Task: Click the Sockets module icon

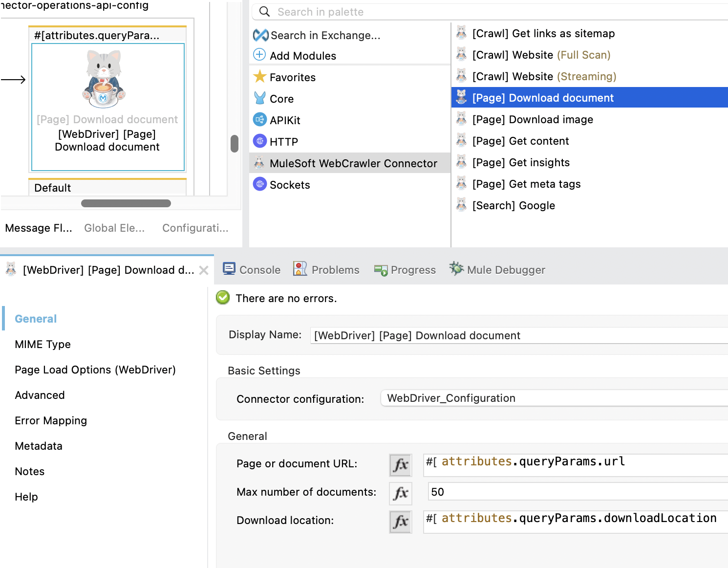Action: pyautogui.click(x=259, y=184)
